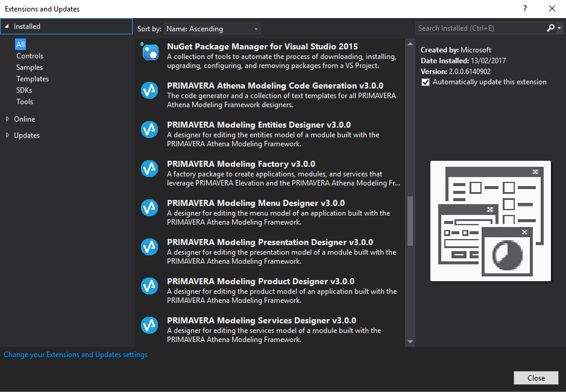The width and height of the screenshot is (566, 392).
Task: Collapse the Installed category
Action: click(7, 26)
